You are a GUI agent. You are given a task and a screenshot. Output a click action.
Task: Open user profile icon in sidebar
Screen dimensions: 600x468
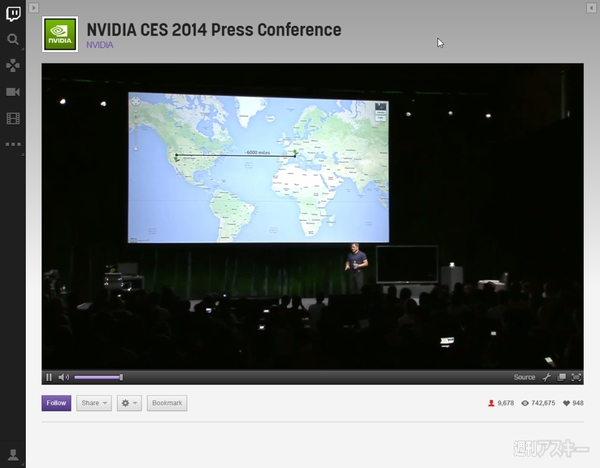pyautogui.click(x=13, y=455)
